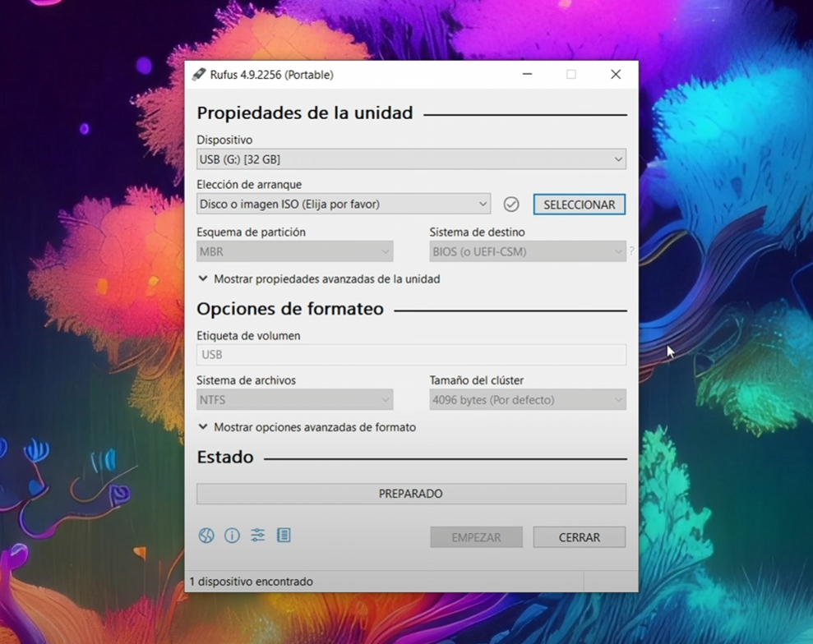This screenshot has width=813, height=644.
Task: Show the log icon
Action: (x=284, y=536)
